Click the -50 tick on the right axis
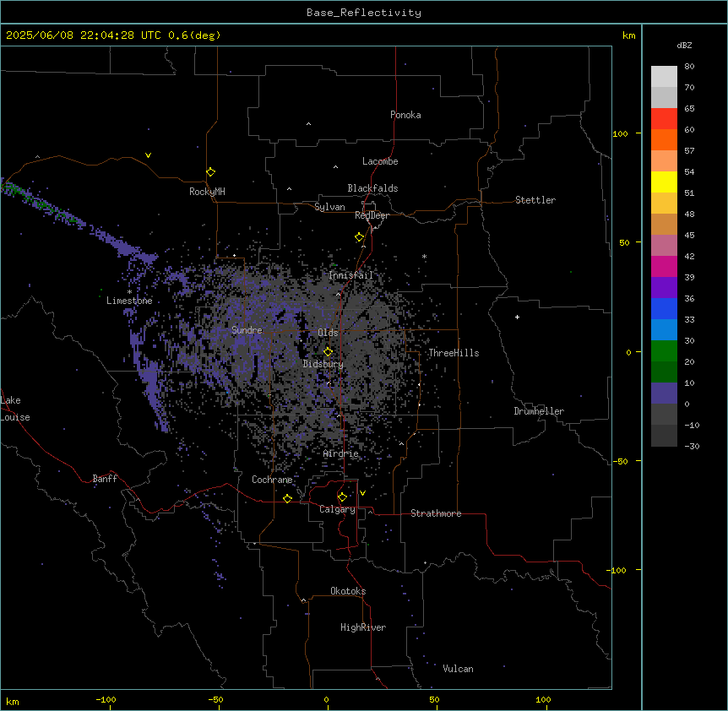728x711 pixels. click(x=620, y=461)
